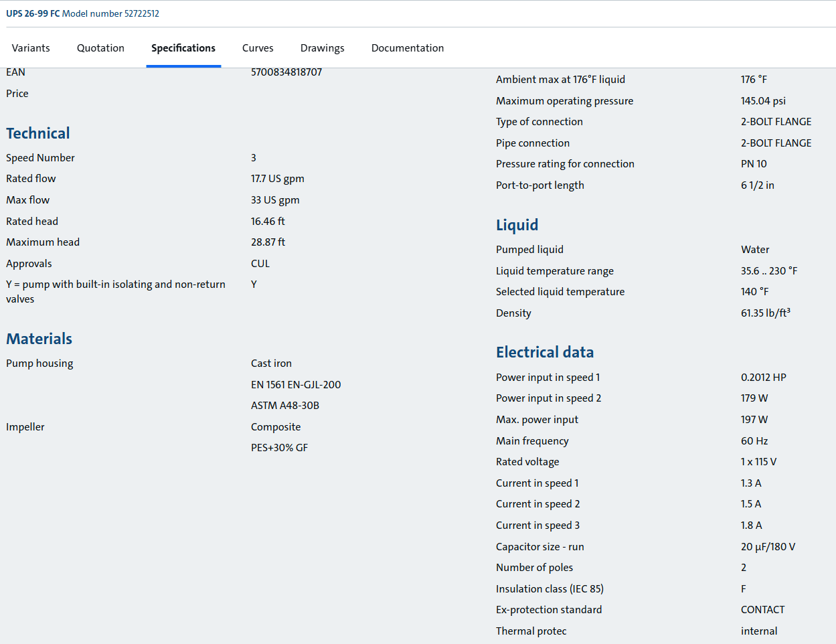Select EAN value 5700834818707
This screenshot has width=836, height=644.
coord(286,72)
